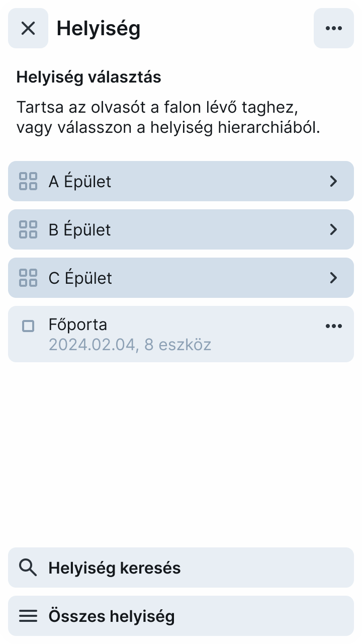
Task: Expand A Épület with its chevron
Action: click(333, 181)
